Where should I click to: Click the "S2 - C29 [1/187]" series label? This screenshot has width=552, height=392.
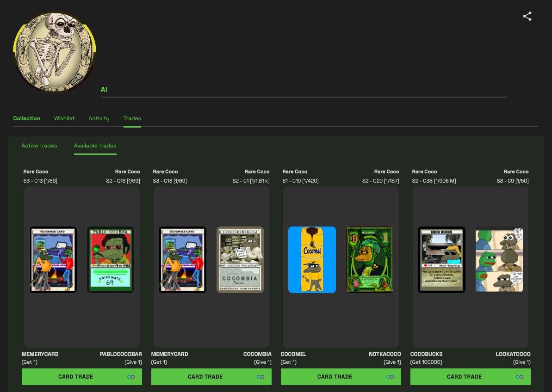380,181
